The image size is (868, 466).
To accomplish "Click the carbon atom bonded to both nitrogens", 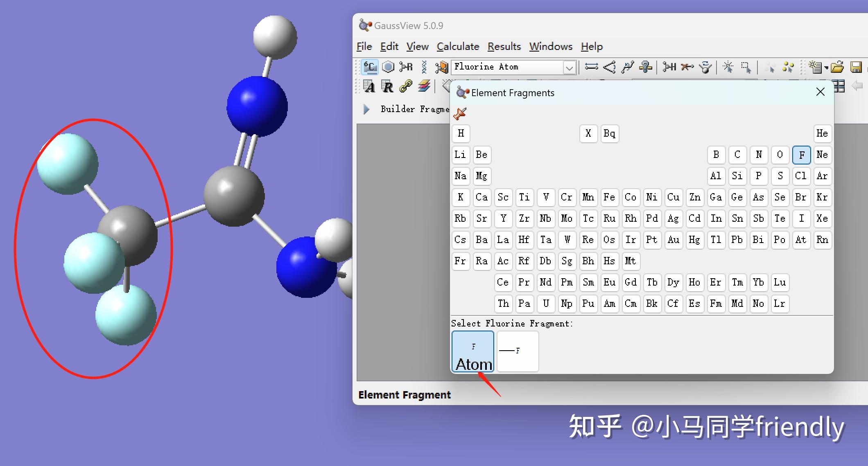I will 234,196.
